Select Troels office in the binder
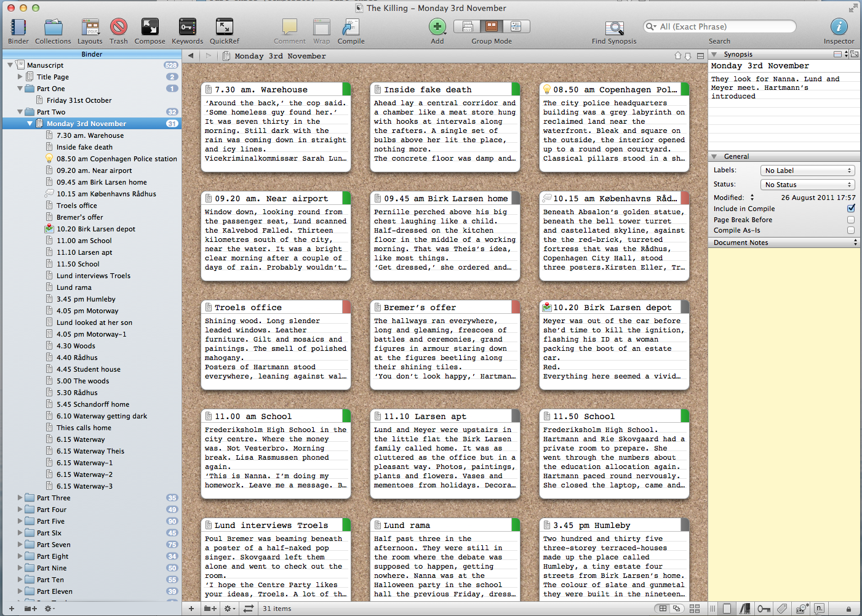Image resolution: width=862 pixels, height=616 pixels. pos(77,206)
